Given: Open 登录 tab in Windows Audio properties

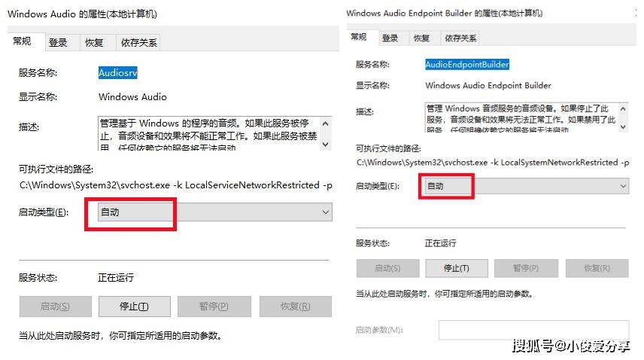Looking at the screenshot, I should 58,43.
